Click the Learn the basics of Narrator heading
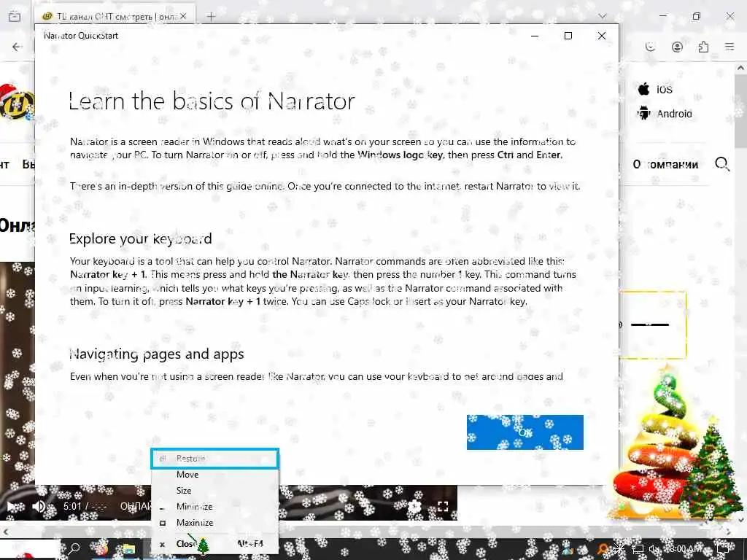The width and height of the screenshot is (747, 560). coord(212,101)
